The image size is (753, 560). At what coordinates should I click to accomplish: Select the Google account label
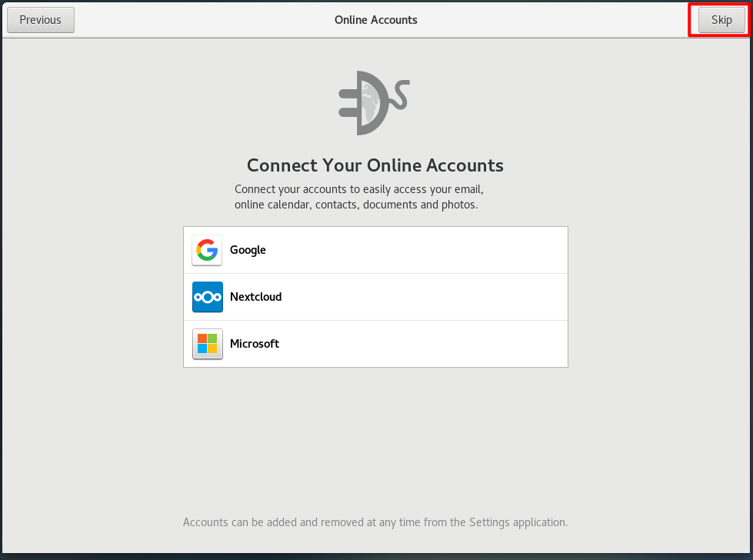248,250
